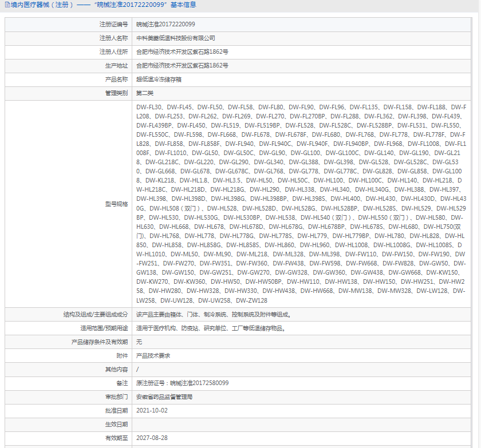The width and height of the screenshot is (481, 448).
Task: Click the '产品储存条件及有效期' label
Action: (x=100, y=342)
